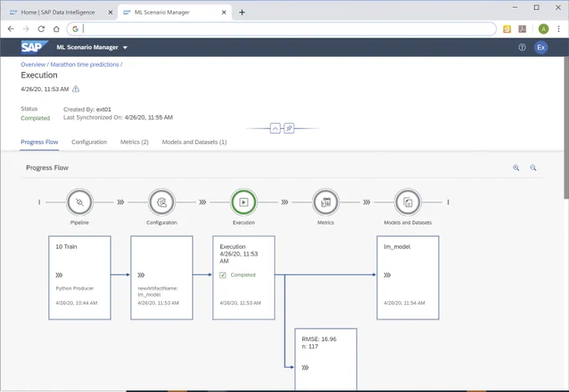Click the lm_model card title
This screenshot has width=569, height=392.
click(397, 247)
